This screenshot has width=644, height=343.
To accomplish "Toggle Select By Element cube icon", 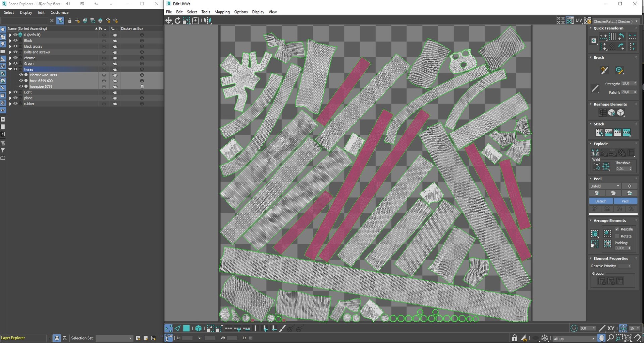I will 199,329.
